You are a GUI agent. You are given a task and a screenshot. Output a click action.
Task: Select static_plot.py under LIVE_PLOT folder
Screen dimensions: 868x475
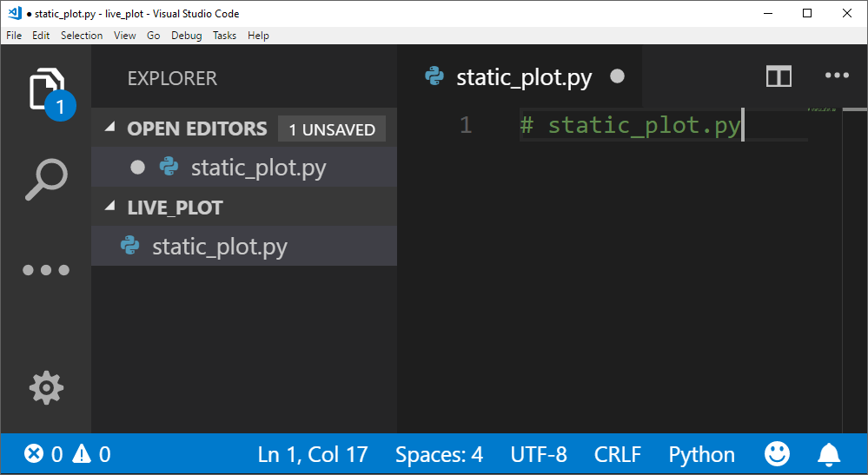coord(219,247)
